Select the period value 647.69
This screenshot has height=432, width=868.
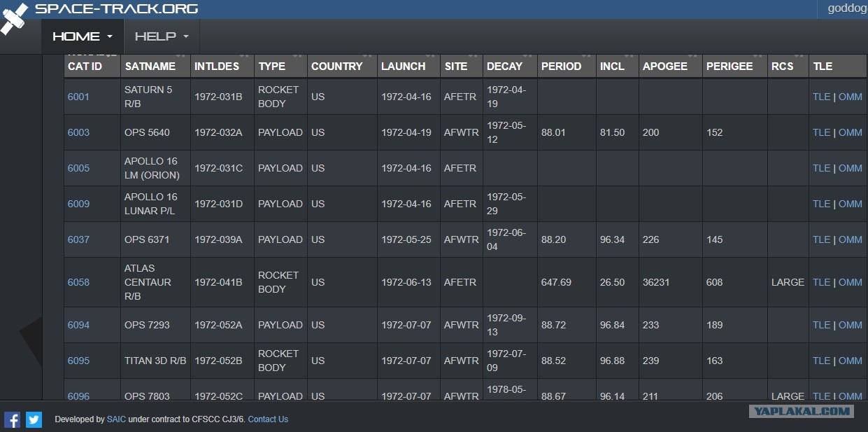[x=556, y=282]
